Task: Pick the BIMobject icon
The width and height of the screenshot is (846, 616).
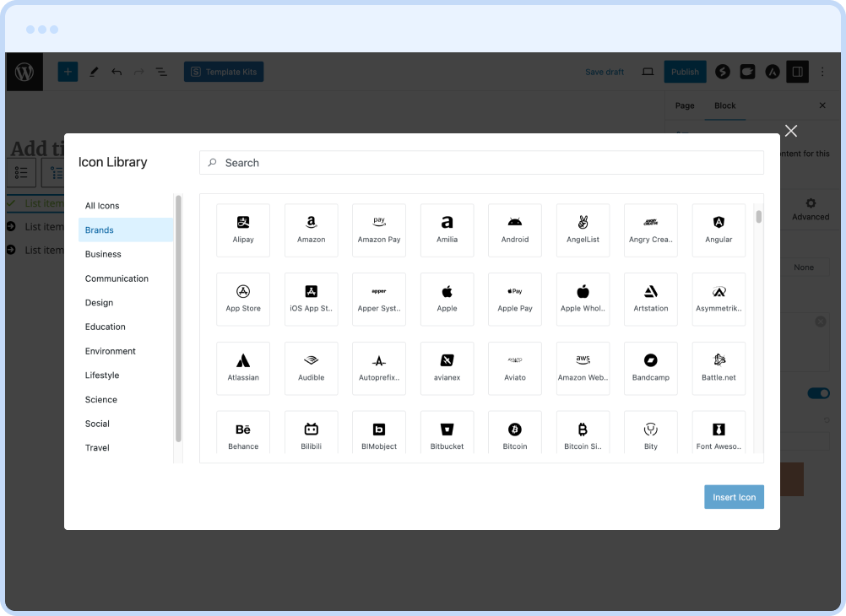Action: pyautogui.click(x=379, y=432)
